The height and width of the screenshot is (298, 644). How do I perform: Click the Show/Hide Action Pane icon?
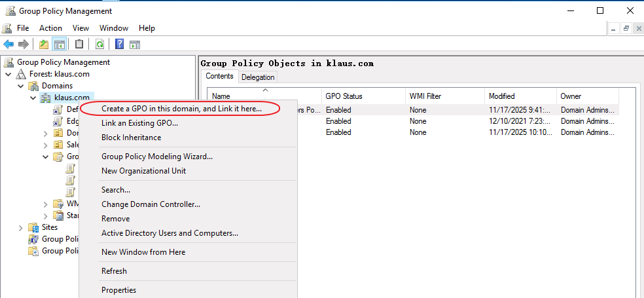[x=135, y=45]
